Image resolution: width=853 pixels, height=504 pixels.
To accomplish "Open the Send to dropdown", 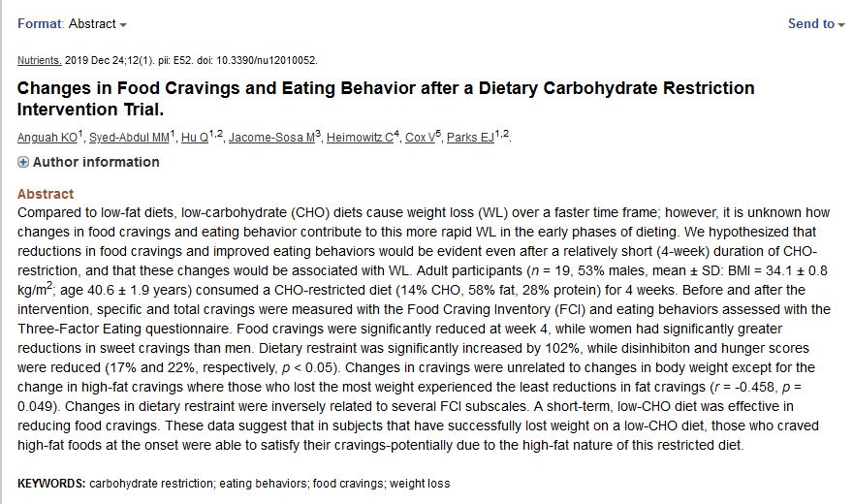I will point(816,23).
